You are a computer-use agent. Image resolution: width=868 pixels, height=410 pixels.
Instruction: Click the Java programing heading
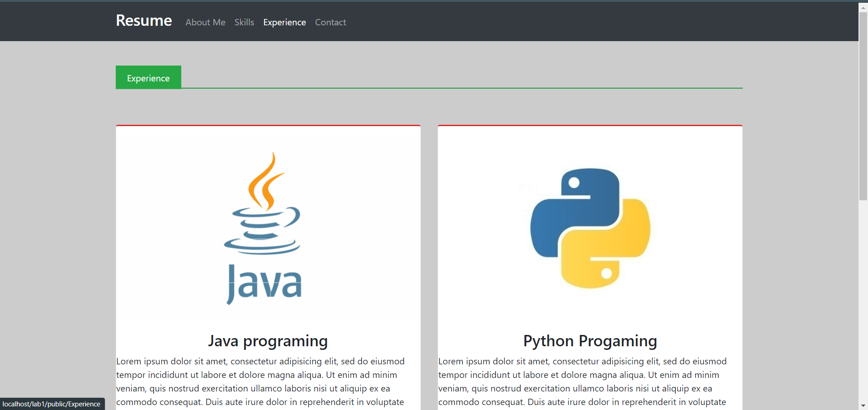[x=268, y=341]
